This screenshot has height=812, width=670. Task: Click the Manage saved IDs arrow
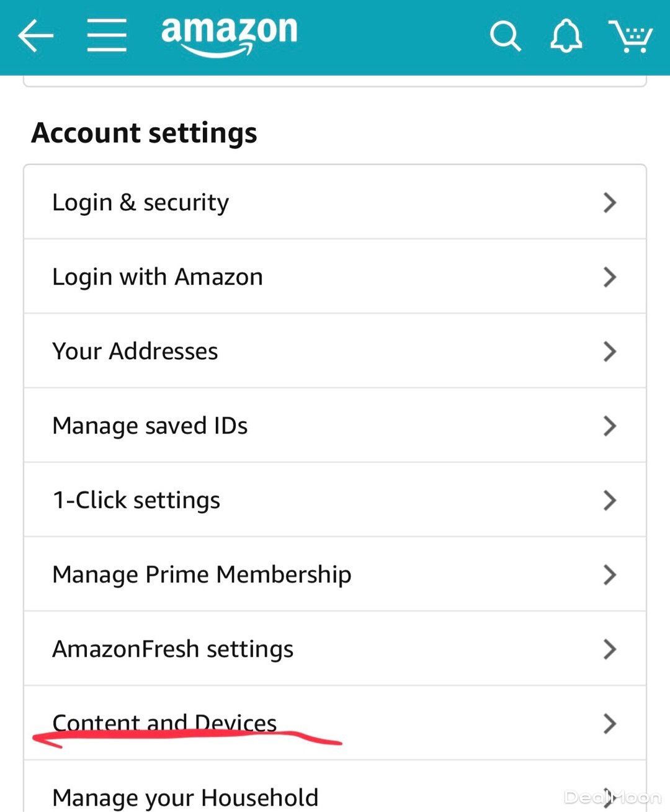(610, 426)
